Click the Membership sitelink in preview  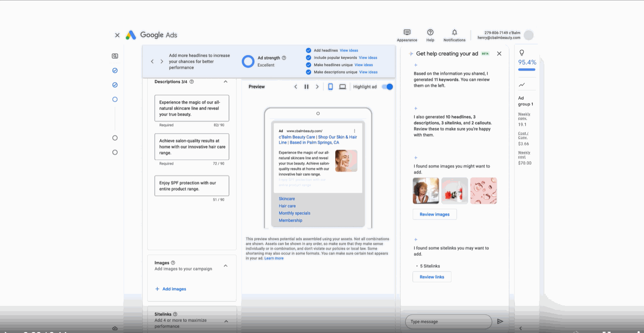pyautogui.click(x=290, y=220)
